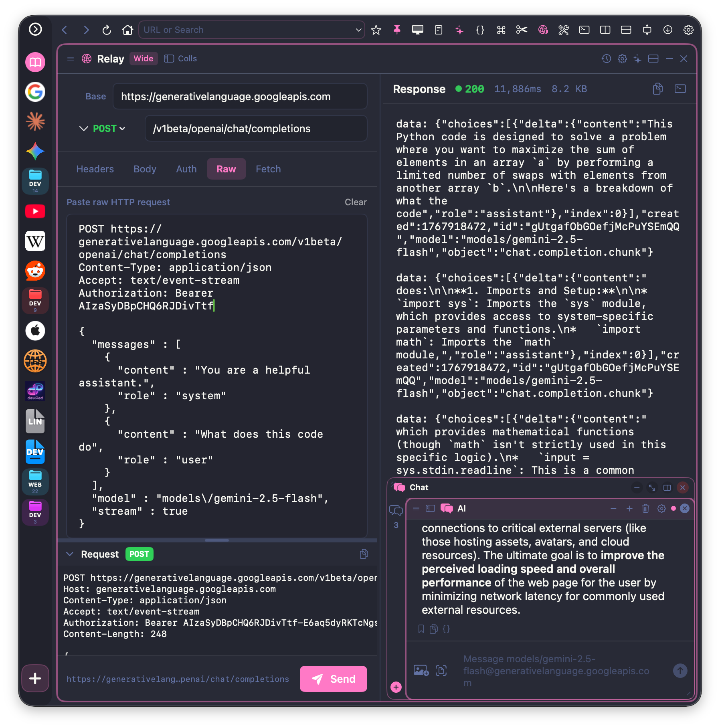
Task: Open the response terminal view icon
Action: (x=680, y=89)
